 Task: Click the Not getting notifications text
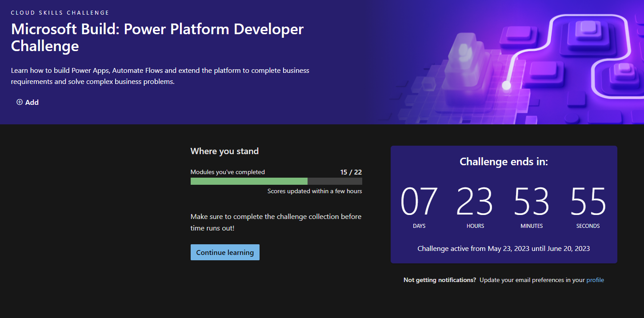pos(440,280)
